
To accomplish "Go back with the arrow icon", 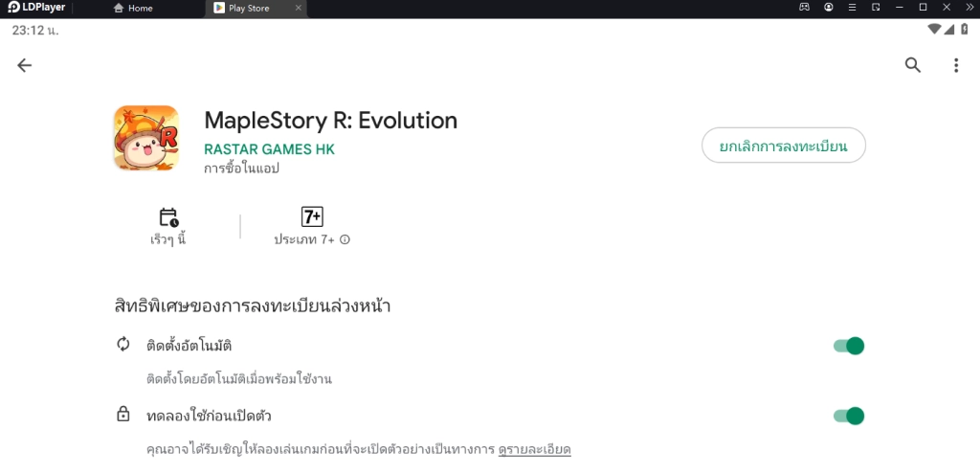I will [x=24, y=65].
